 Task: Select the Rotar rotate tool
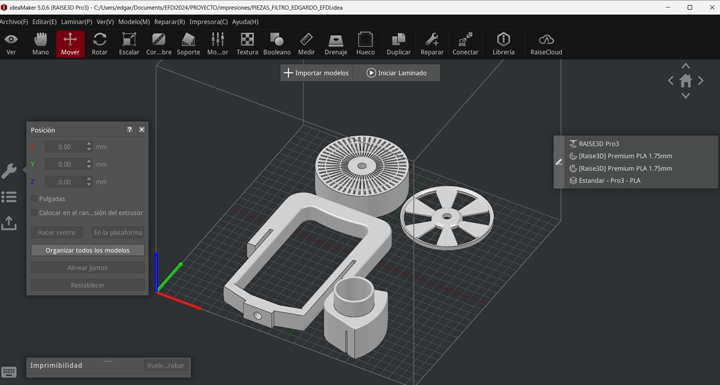(x=100, y=44)
